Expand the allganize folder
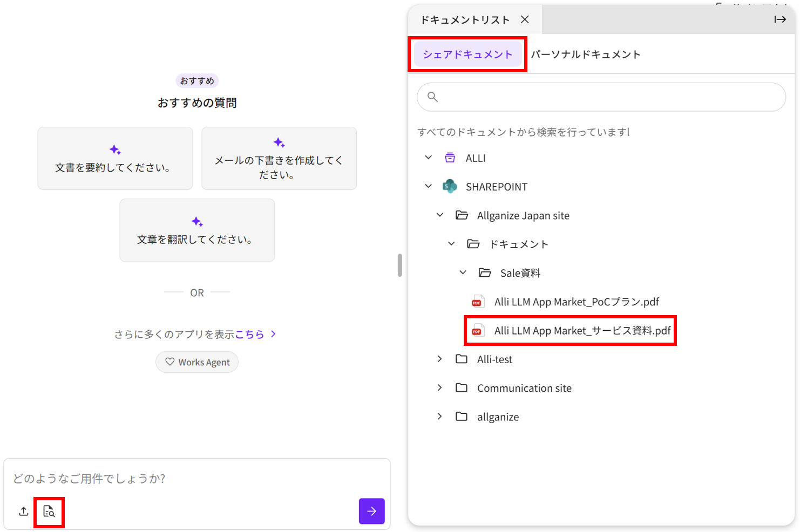 click(440, 417)
